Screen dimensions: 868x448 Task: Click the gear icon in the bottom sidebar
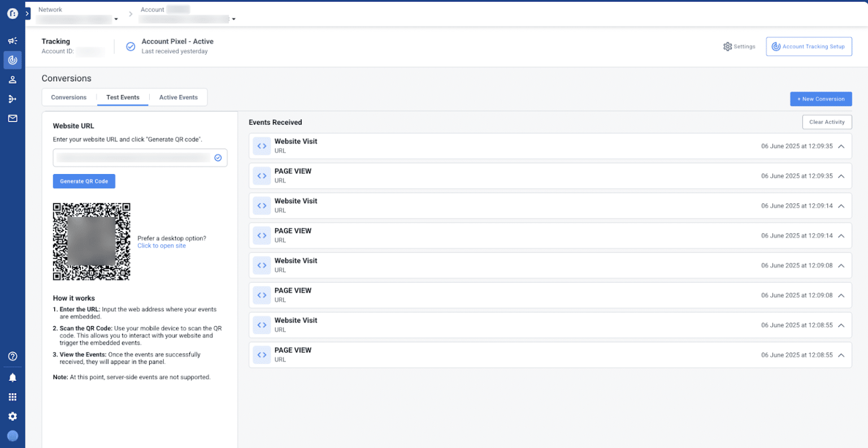coord(12,416)
